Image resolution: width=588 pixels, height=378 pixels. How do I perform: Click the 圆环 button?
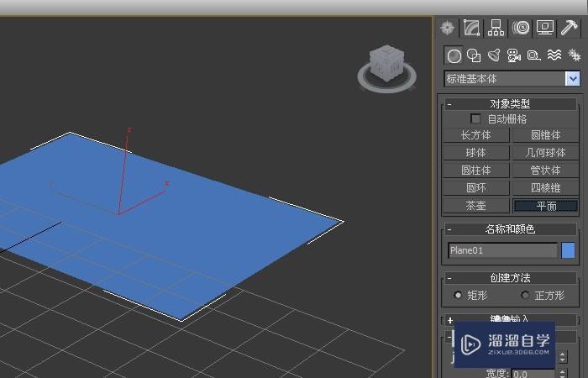click(476, 188)
